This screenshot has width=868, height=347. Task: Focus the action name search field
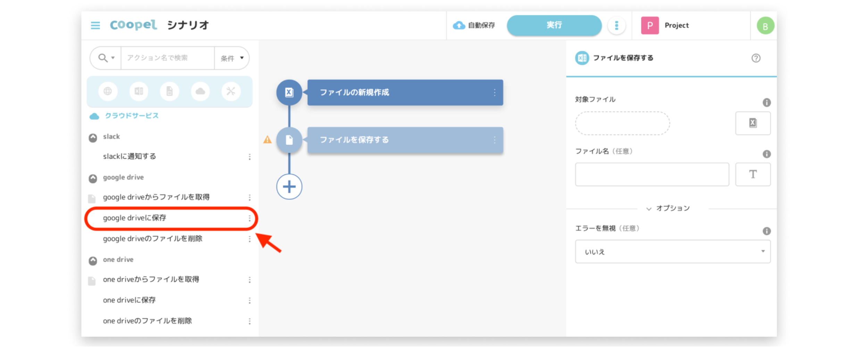[x=167, y=58]
